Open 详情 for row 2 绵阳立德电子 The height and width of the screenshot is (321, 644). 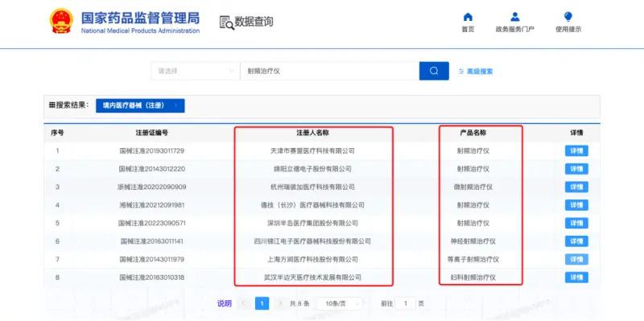[x=576, y=169]
